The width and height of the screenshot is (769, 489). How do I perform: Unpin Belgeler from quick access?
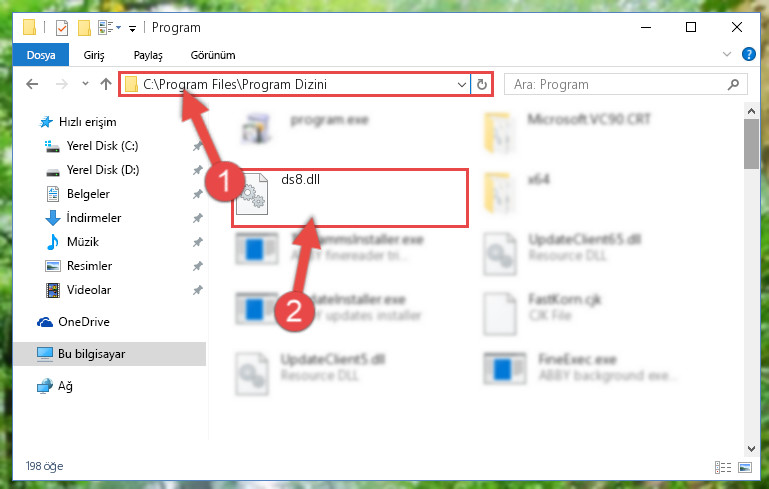(197, 194)
